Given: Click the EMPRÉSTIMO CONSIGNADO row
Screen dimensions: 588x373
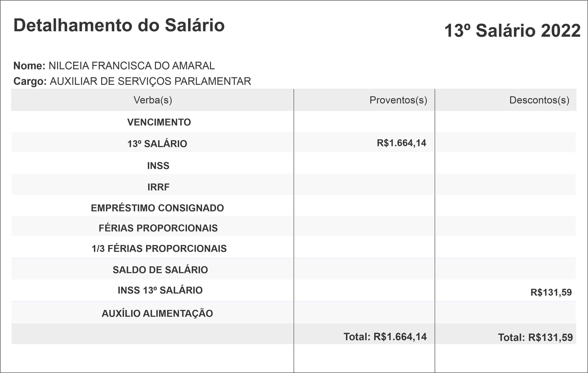Looking at the screenshot, I should point(157,208).
